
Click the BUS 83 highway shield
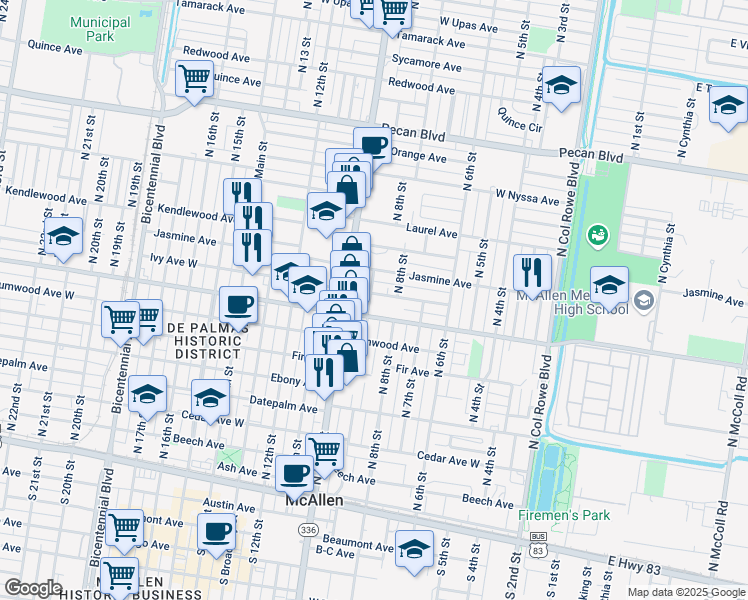(538, 546)
